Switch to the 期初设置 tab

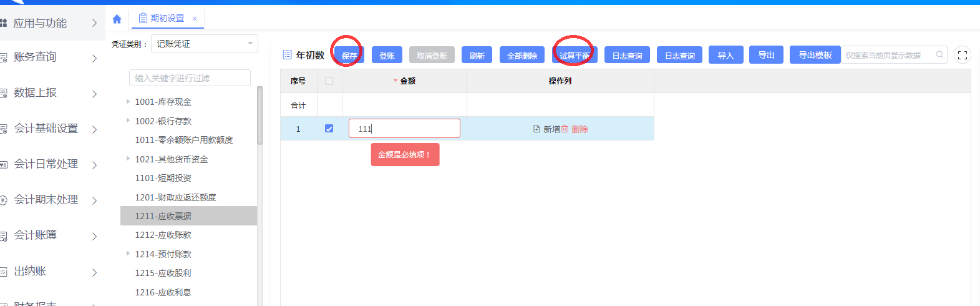[x=167, y=19]
